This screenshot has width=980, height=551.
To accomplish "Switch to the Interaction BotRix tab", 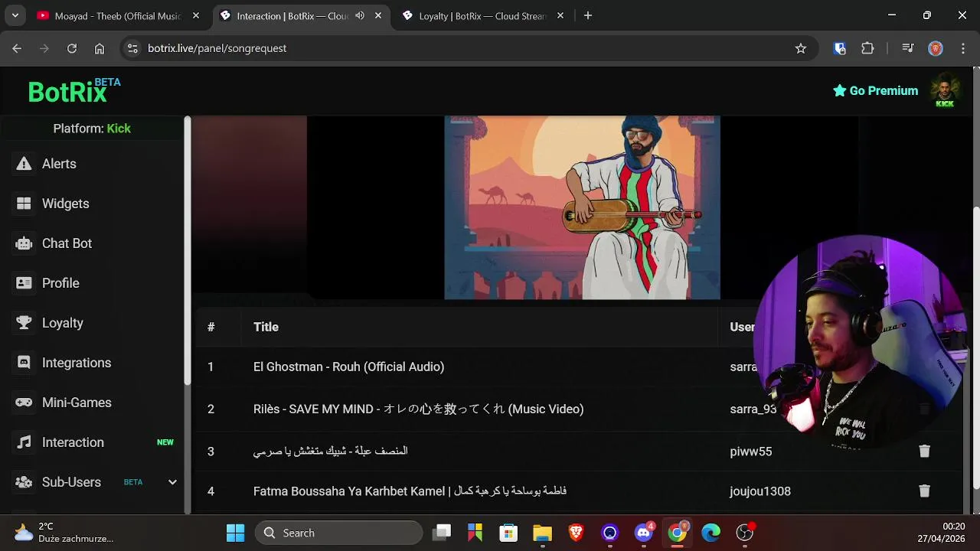I will tap(283, 15).
